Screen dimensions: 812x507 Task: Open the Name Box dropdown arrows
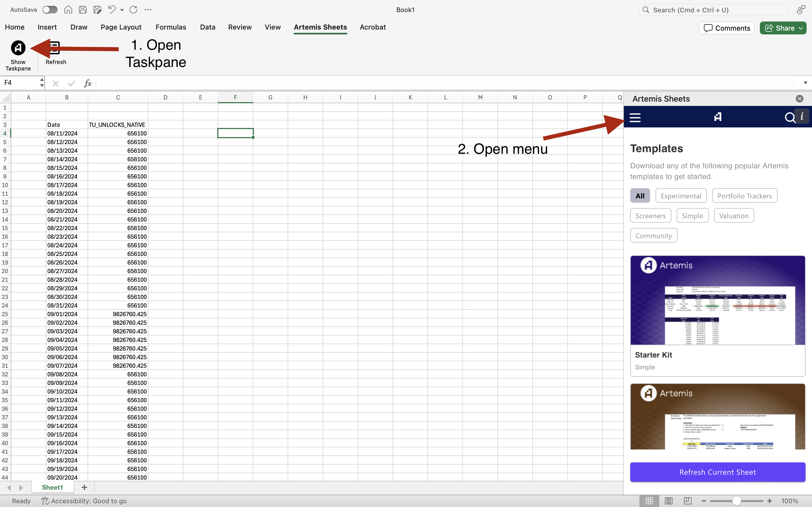point(42,83)
